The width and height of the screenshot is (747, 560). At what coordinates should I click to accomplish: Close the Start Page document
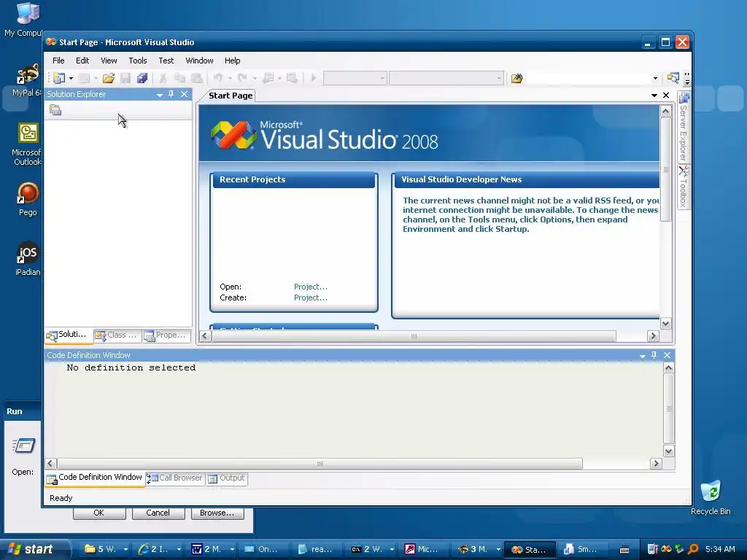(x=666, y=96)
